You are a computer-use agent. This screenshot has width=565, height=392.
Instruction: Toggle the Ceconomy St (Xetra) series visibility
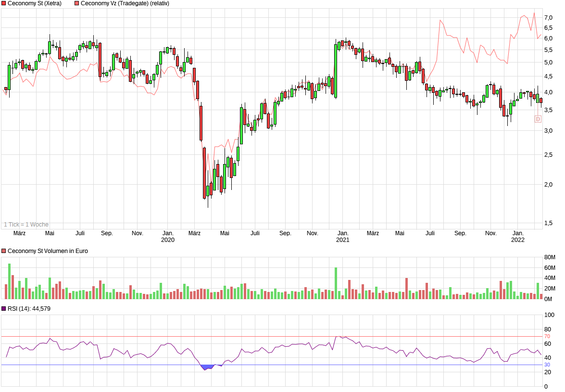[x=4, y=3]
